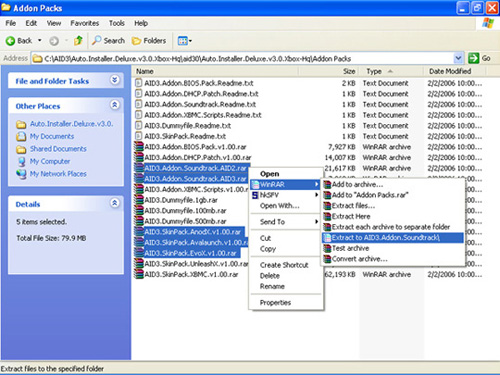Choose Test archive WinRAR option
Viewport: 500px width, 375px height.
(393, 248)
